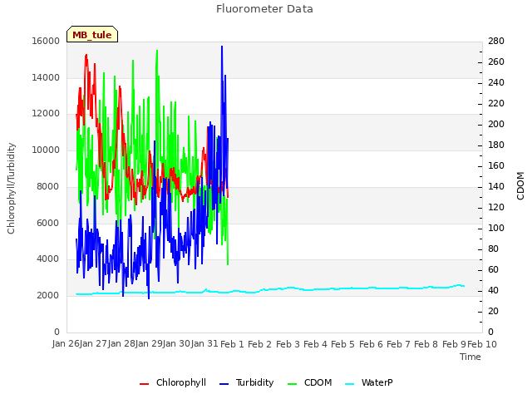Click the 10000 left axis tick label

tap(46, 150)
